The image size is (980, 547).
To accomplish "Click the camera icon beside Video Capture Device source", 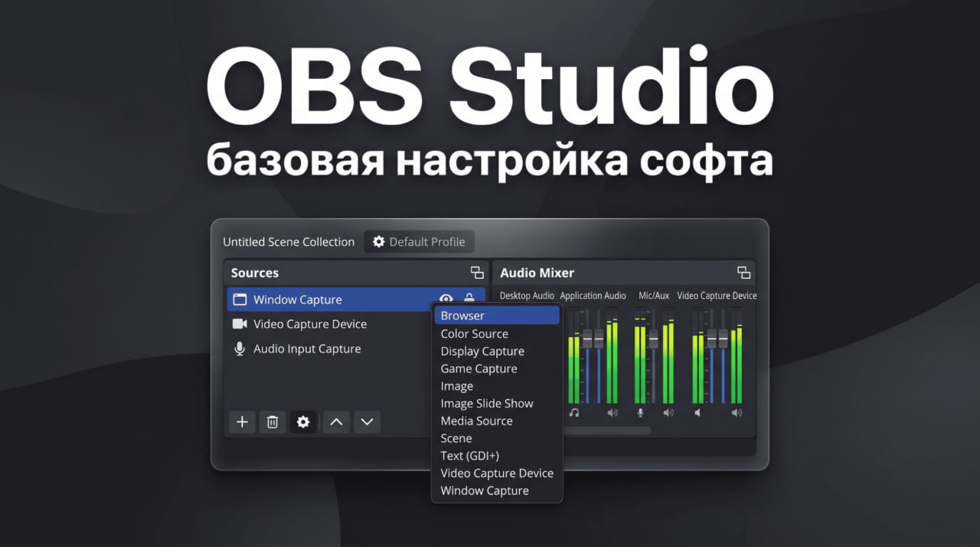I will click(x=240, y=324).
